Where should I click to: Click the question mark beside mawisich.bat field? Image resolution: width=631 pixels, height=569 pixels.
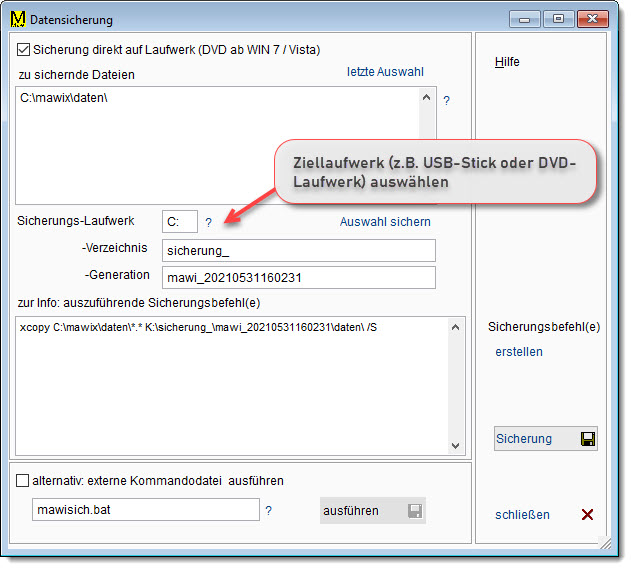pyautogui.click(x=269, y=511)
